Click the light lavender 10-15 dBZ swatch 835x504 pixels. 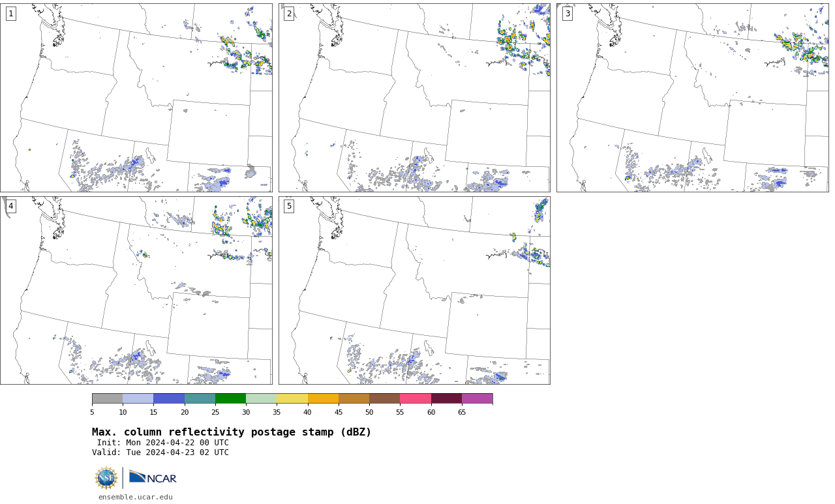tap(138, 398)
